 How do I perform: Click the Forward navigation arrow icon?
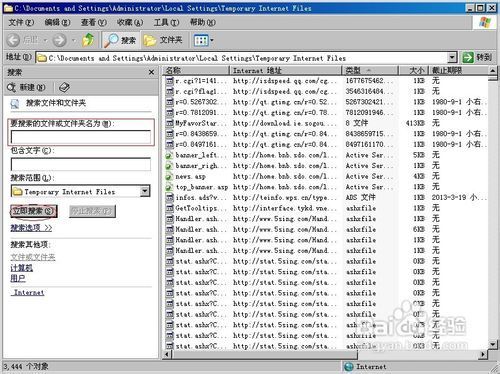[60, 40]
